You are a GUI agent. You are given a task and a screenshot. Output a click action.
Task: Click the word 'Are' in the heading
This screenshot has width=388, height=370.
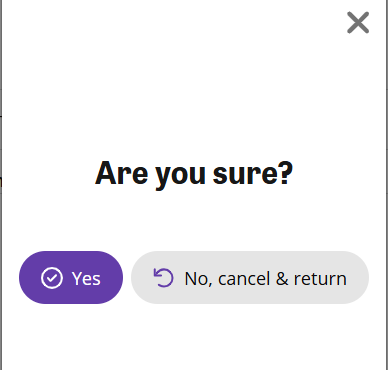122,173
